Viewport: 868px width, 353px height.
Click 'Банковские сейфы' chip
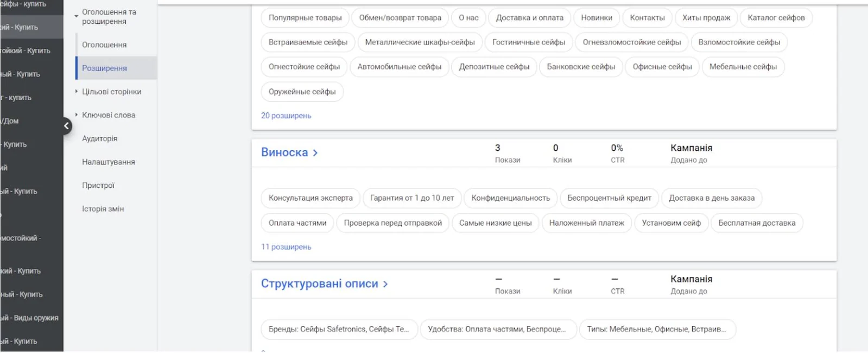tap(581, 67)
